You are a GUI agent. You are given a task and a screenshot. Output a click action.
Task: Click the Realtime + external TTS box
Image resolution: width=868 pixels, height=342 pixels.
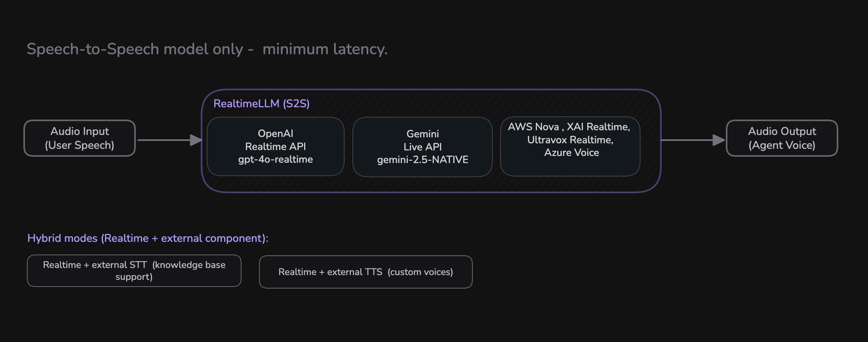pos(365,272)
